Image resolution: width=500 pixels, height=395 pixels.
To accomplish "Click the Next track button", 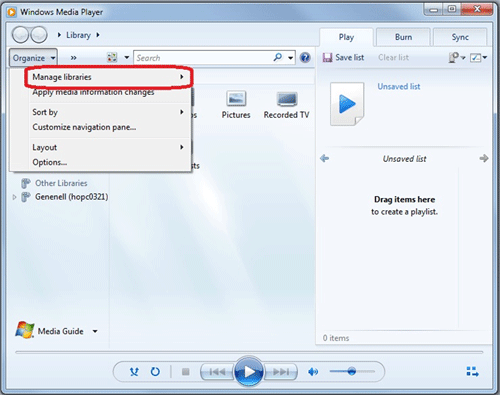I will tap(281, 371).
